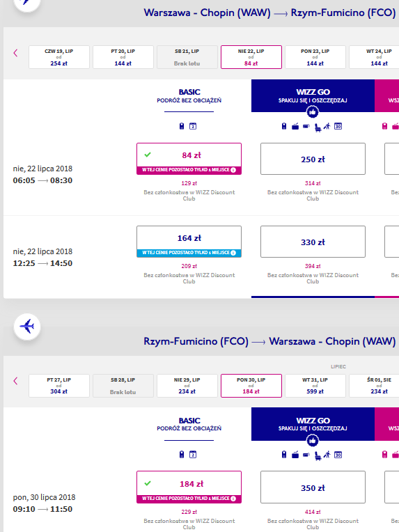Image resolution: width=399 pixels, height=532 pixels.
Task: Select outbound date NIE 22, LIP 84 zł
Action: click(x=251, y=57)
